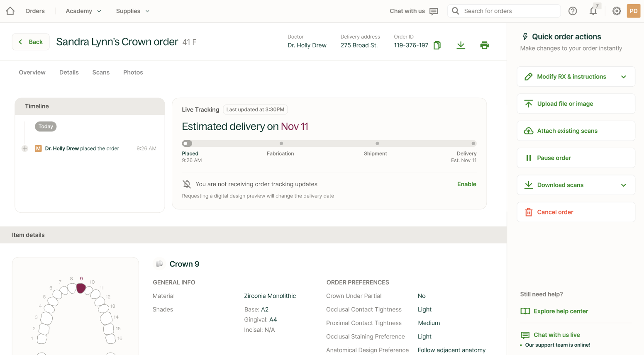Screen dimensions: 644x355
Task: Expand the timeline entry plus marker
Action: 25,148
